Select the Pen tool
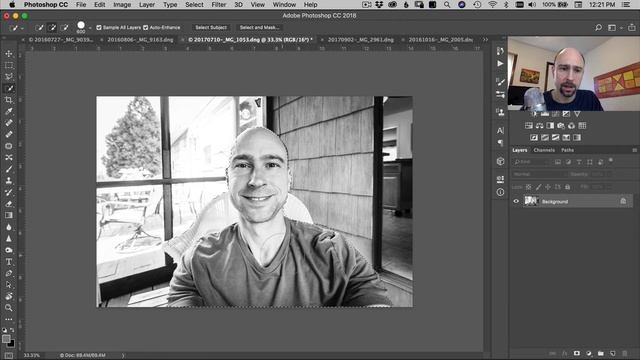This screenshot has height=360, width=640. 9,273
